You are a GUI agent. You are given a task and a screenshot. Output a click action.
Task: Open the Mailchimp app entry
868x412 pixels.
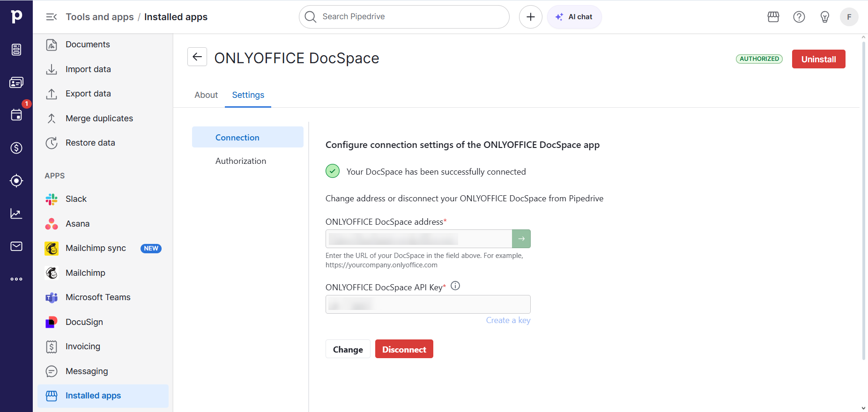103,273
